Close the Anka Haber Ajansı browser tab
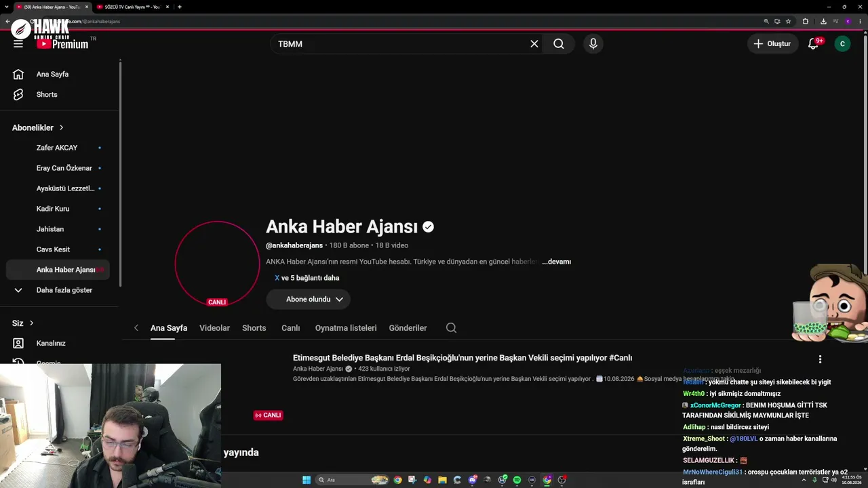Viewport: 868px width, 488px height. click(x=87, y=7)
